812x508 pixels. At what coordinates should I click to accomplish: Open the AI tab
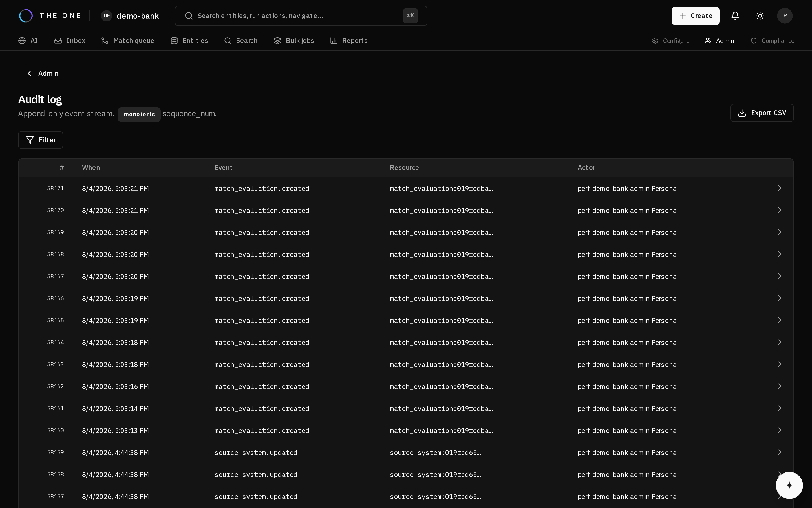point(28,41)
